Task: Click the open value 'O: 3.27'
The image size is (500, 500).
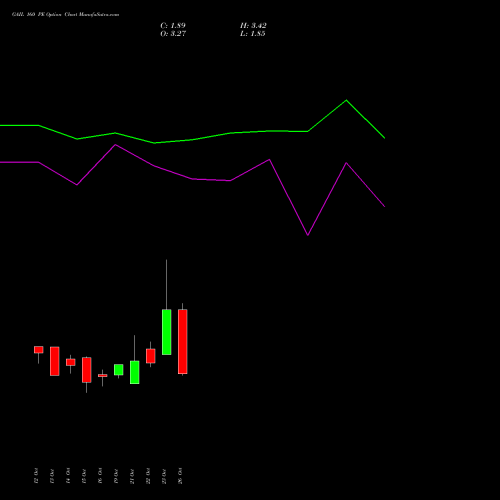Action: (173, 34)
